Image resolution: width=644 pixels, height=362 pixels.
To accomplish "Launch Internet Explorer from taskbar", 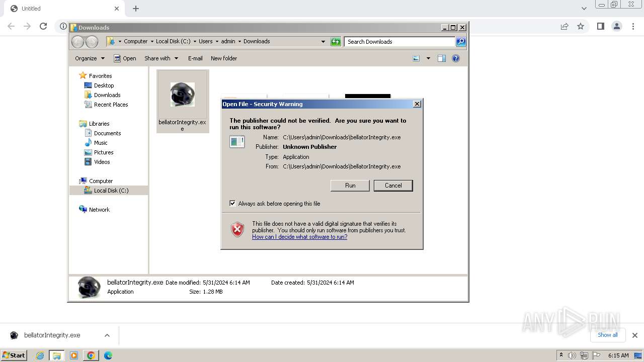I will (40, 355).
